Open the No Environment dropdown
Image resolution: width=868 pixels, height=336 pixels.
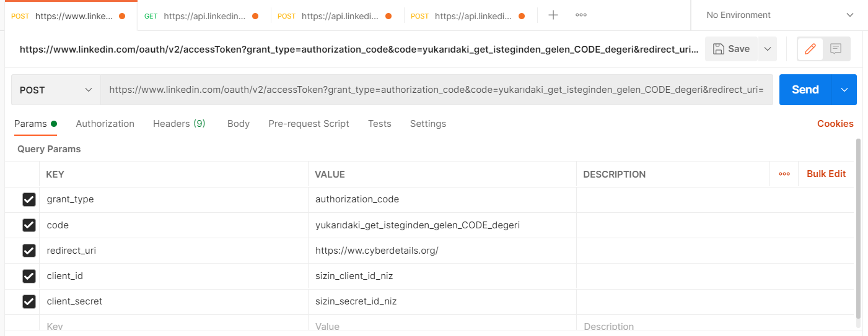[x=779, y=15]
